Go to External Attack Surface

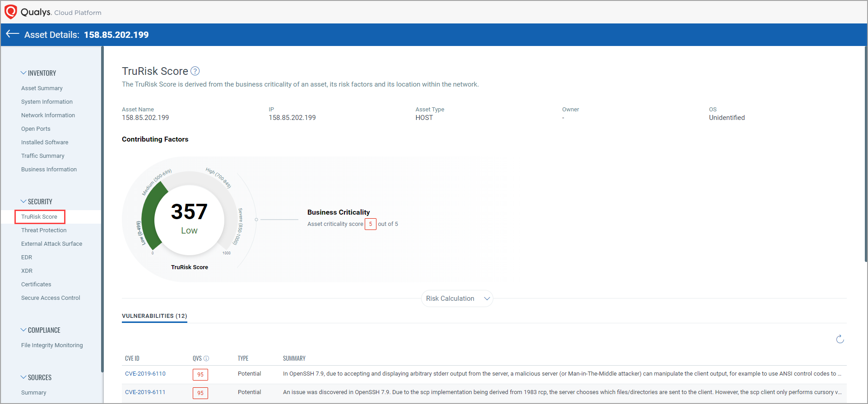[51, 244]
